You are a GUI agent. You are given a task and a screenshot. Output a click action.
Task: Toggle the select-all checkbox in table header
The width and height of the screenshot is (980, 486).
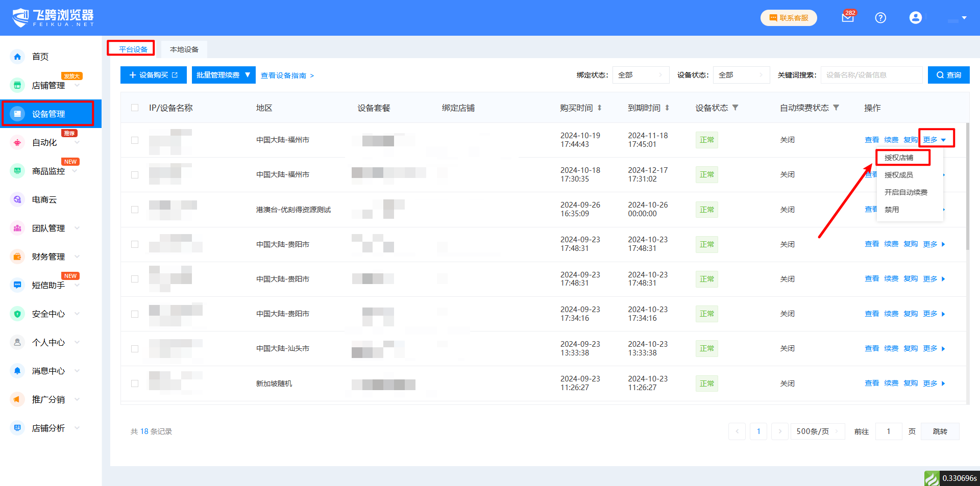click(135, 108)
